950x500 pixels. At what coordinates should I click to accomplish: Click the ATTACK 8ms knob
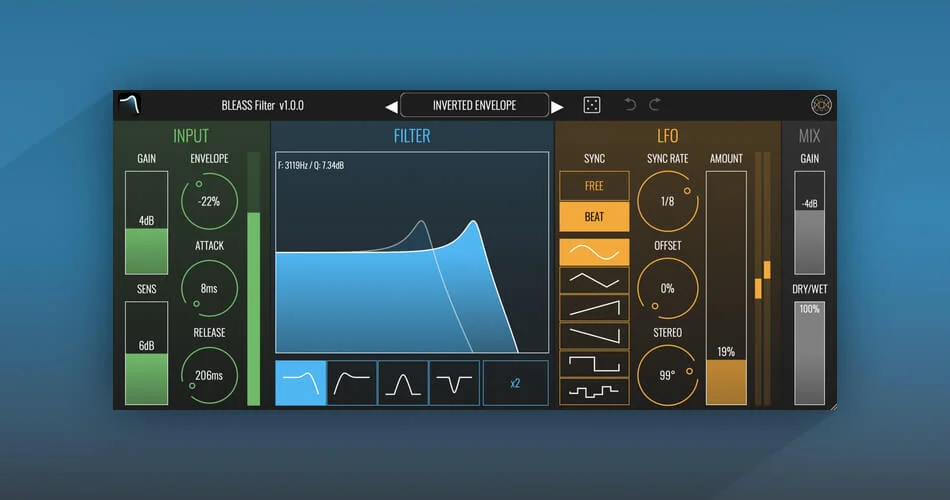209,288
